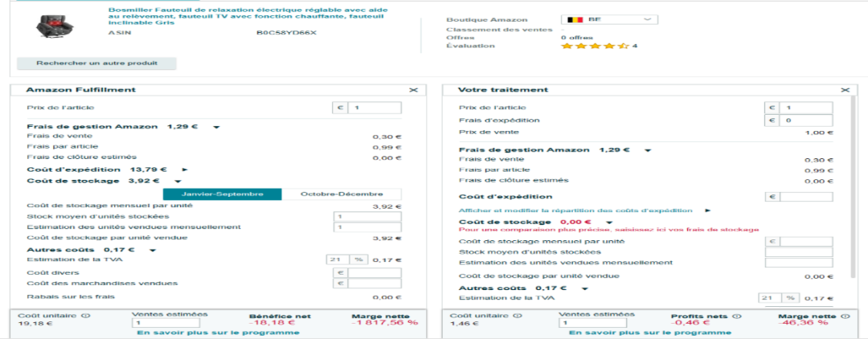868x339 pixels.
Task: Click the Profits nets info icon
Action: (x=737, y=317)
